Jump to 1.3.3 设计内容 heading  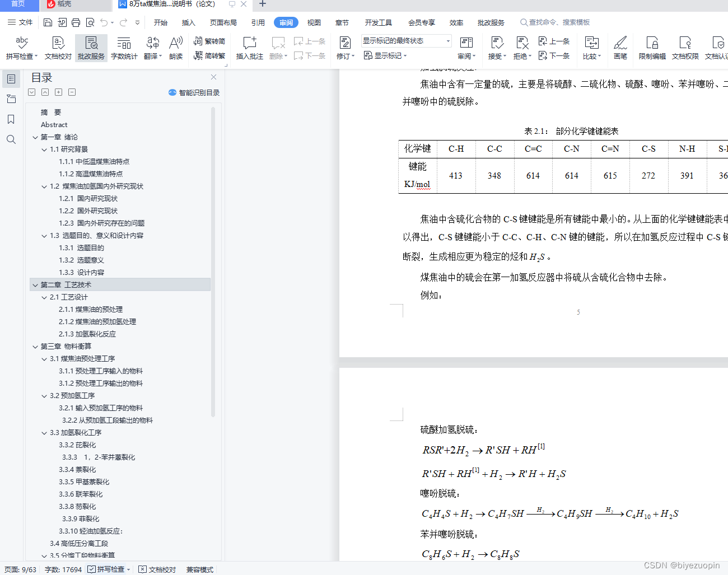point(82,273)
